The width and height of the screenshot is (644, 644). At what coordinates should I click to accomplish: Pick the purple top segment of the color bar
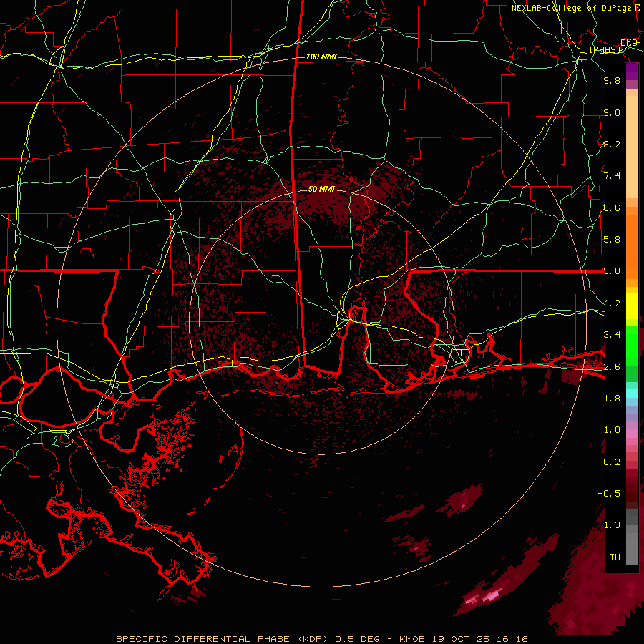click(x=632, y=72)
